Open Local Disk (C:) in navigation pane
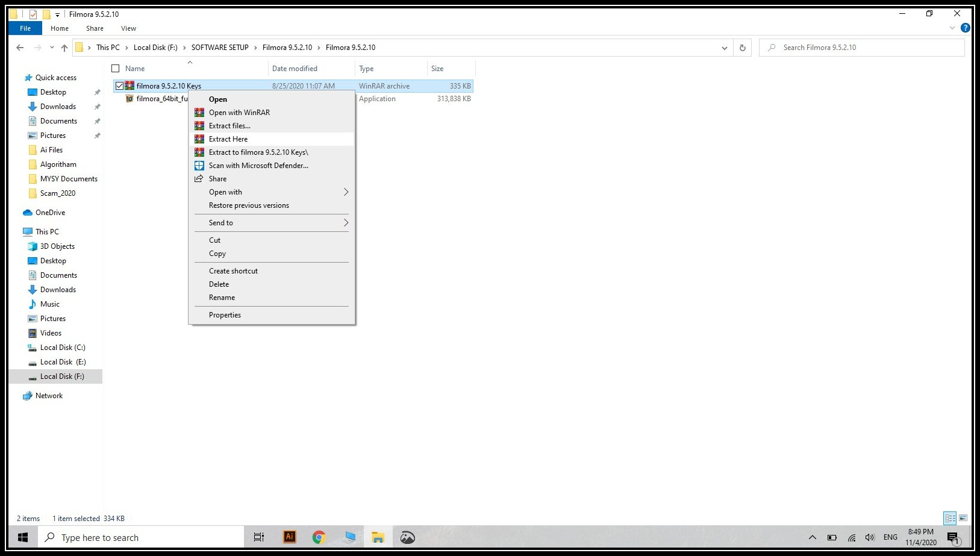 click(x=63, y=348)
